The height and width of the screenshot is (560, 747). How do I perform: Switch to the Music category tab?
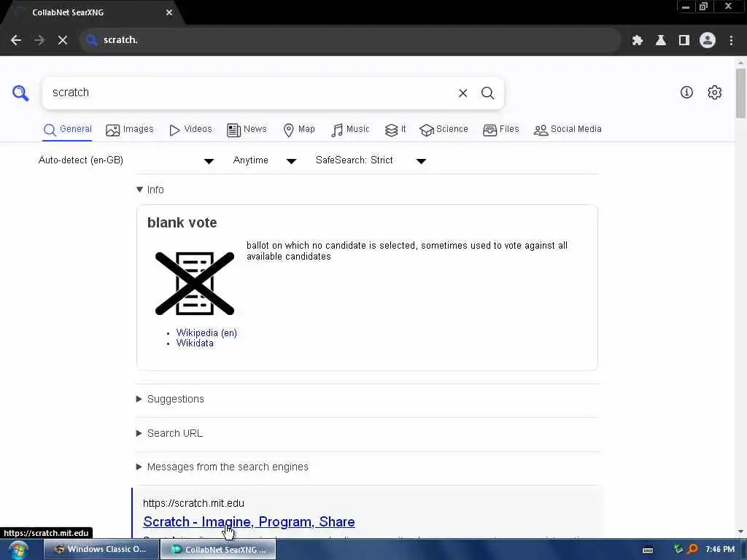pyautogui.click(x=350, y=130)
